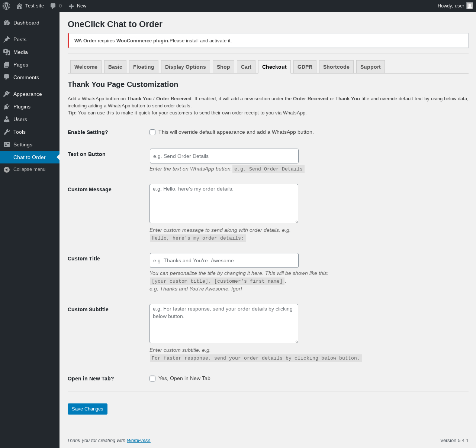This screenshot has height=448, width=476.
Task: Open the Dashboard menu label
Action: pyautogui.click(x=26, y=23)
